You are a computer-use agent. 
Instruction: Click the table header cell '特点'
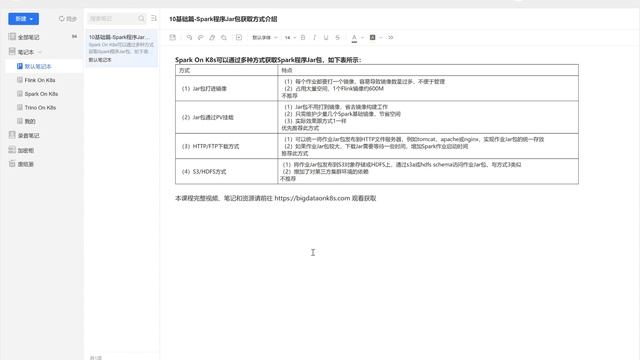[428, 70]
